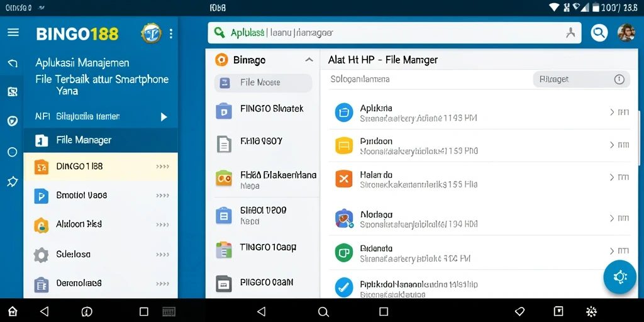This screenshot has width=644, height=322.
Task: Expand chevrons on the Alidoon row
Action: pos(163,225)
